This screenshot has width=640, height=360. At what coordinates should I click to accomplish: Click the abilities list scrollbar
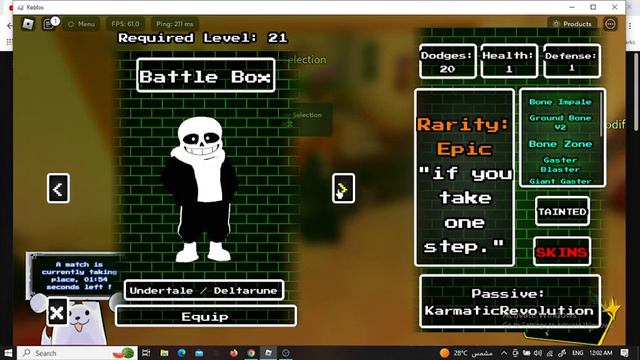(601, 114)
